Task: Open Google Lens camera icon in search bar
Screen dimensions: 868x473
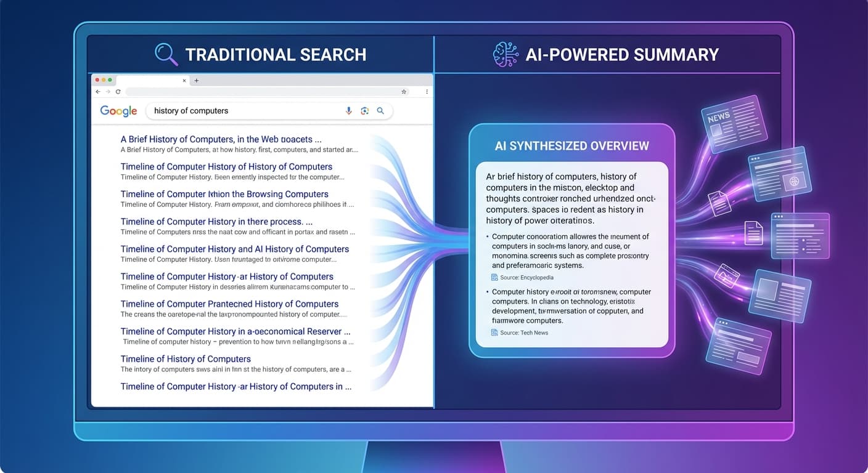Action: pyautogui.click(x=364, y=110)
